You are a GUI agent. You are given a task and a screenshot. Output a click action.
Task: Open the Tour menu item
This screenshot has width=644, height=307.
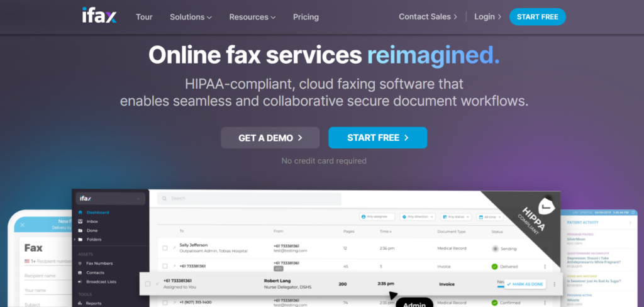click(x=144, y=17)
